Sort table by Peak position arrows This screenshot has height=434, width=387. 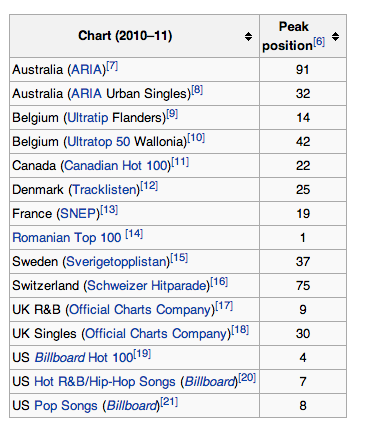pyautogui.click(x=335, y=36)
